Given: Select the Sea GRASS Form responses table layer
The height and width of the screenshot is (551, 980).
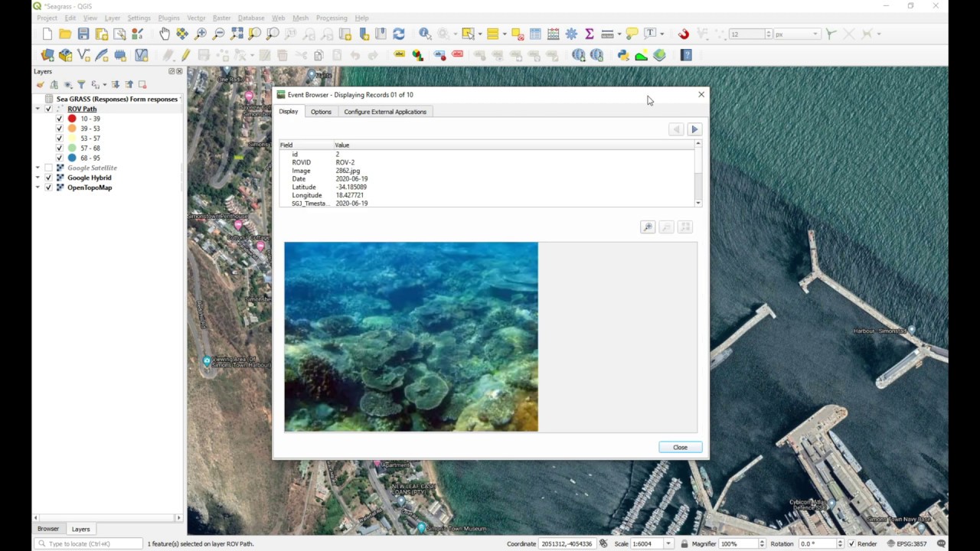Looking at the screenshot, I should pos(116,99).
